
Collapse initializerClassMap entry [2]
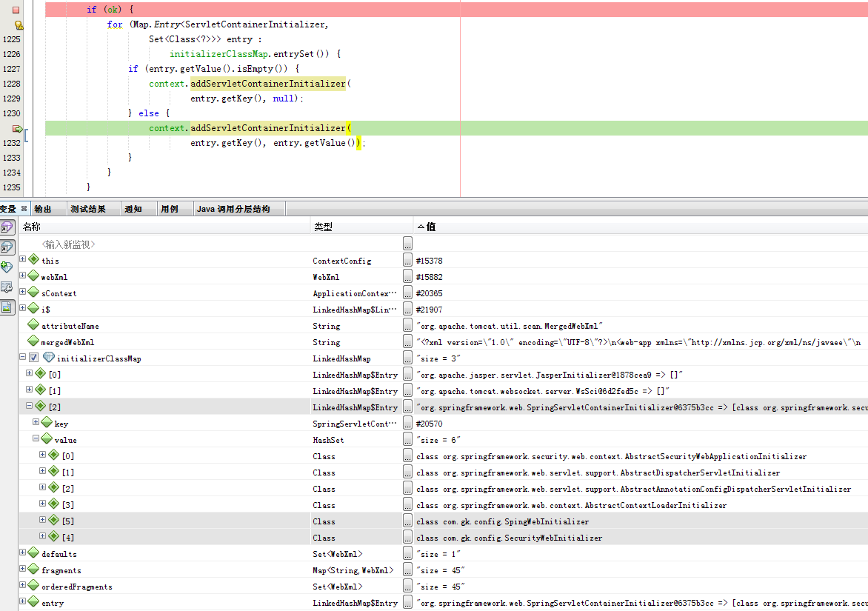pyautogui.click(x=30, y=406)
